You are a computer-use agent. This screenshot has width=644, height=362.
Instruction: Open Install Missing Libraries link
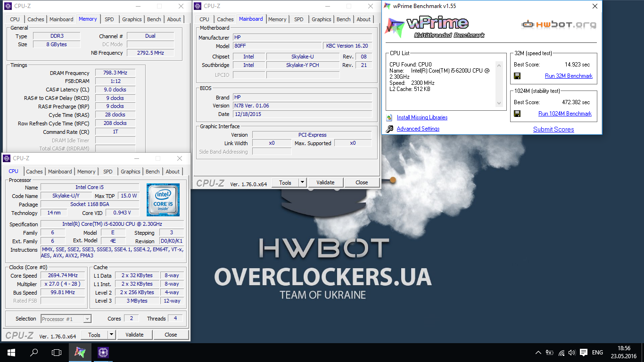(422, 117)
